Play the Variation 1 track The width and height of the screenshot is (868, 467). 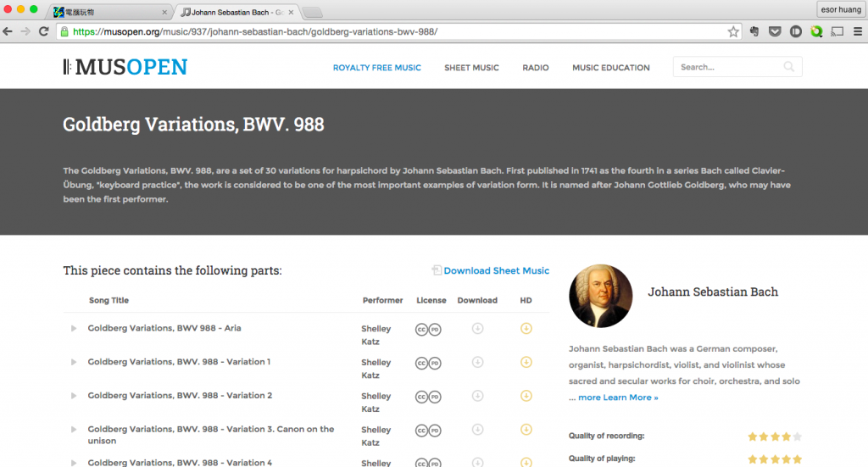click(x=74, y=363)
